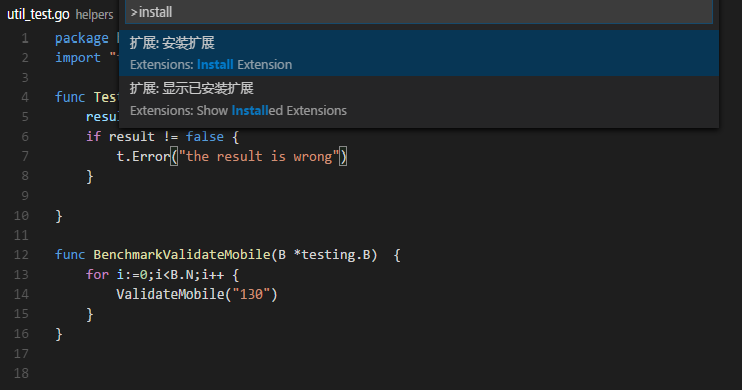The height and width of the screenshot is (390, 742).
Task: Click the "130" string argument
Action: click(x=251, y=294)
